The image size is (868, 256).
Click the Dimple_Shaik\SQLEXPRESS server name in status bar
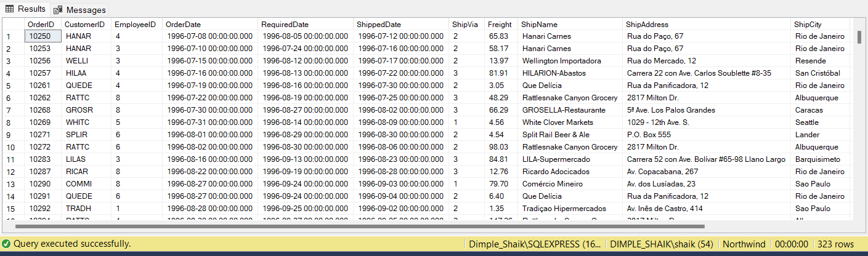[x=534, y=244]
